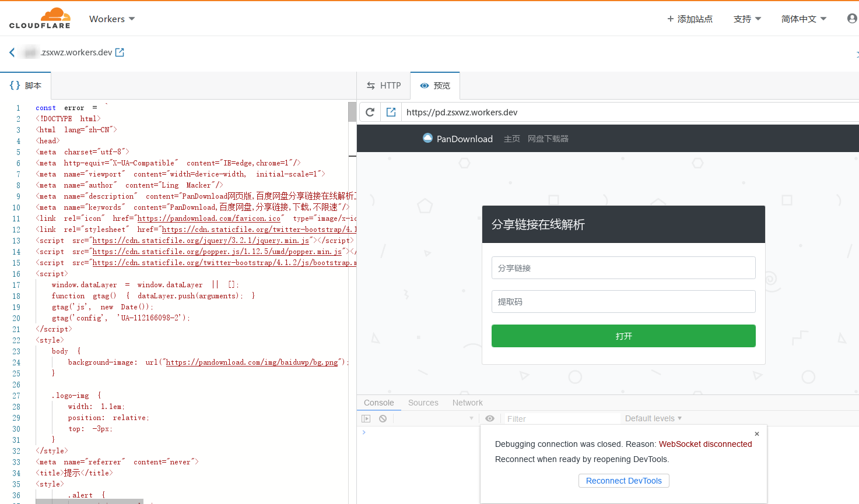Open the console context selector dropdown arrow

coord(471,418)
